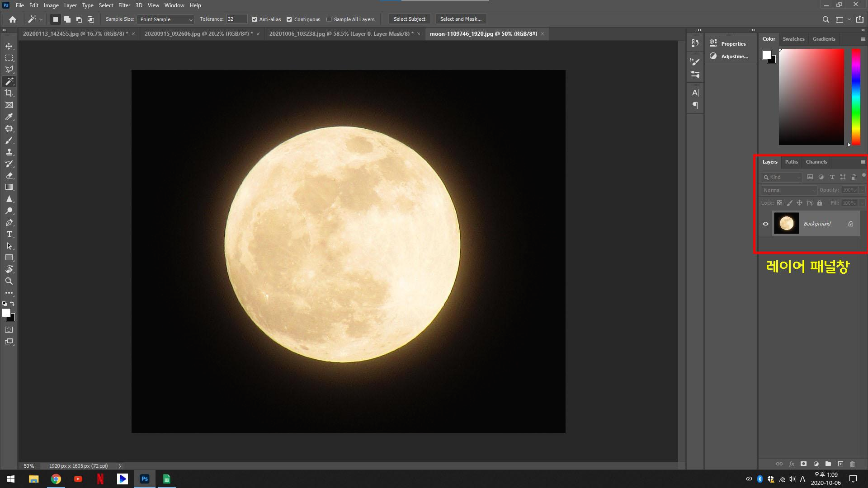Select the Zoom tool in toolbar
This screenshot has height=488, width=868.
(9, 281)
